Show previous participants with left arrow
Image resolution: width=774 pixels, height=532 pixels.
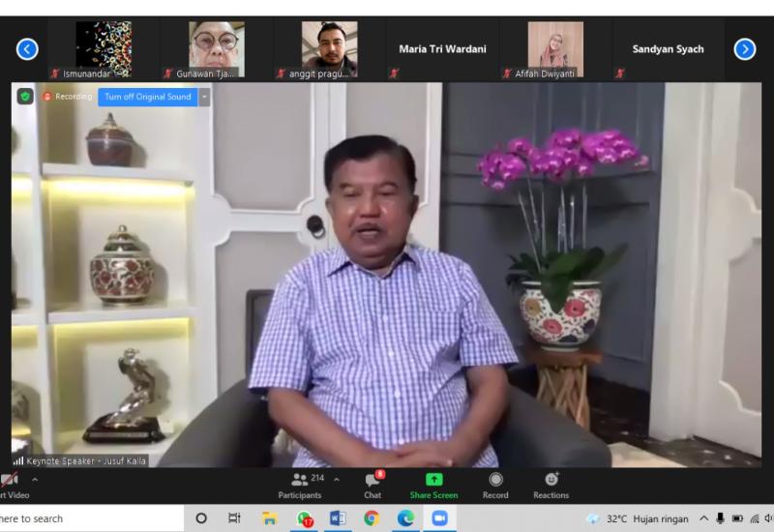(x=27, y=49)
